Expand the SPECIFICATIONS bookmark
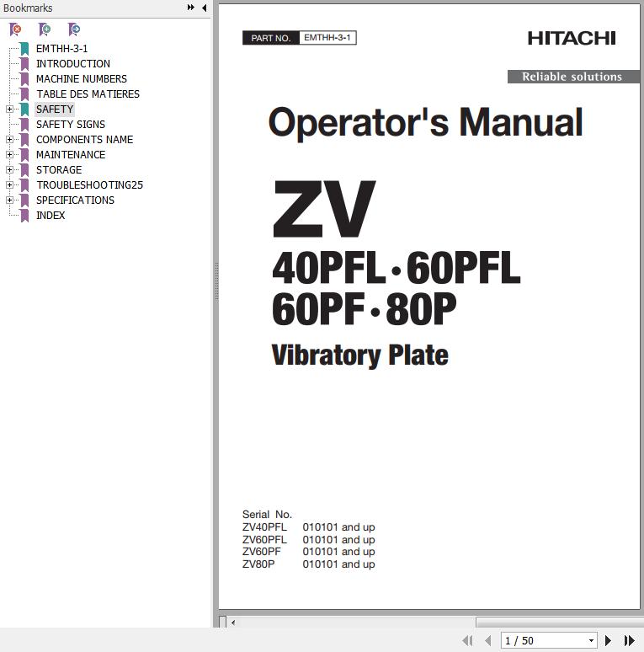644x652 pixels. [9, 200]
